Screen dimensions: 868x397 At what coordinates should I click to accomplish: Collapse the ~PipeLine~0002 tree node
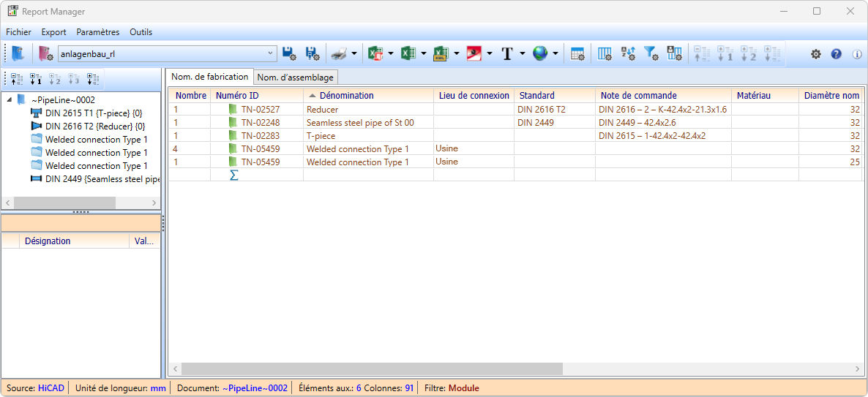tap(9, 100)
